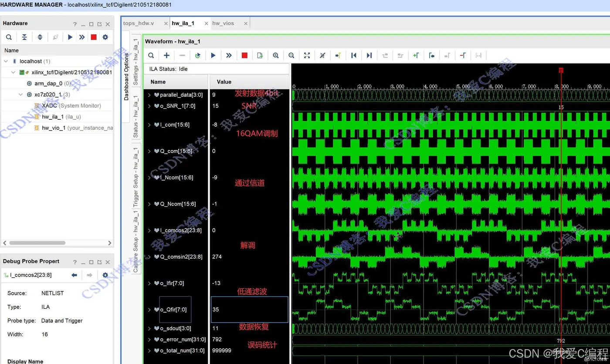Viewport: 610px width, 364px height.
Task: Stop the ILA trigger in Waveform toolbar
Action: point(244,55)
